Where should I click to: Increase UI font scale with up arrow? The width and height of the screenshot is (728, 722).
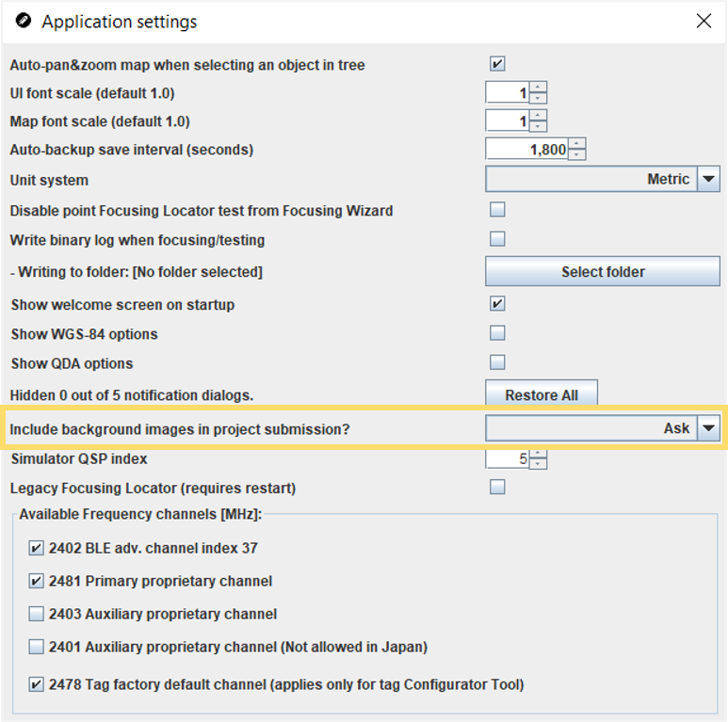tap(538, 88)
